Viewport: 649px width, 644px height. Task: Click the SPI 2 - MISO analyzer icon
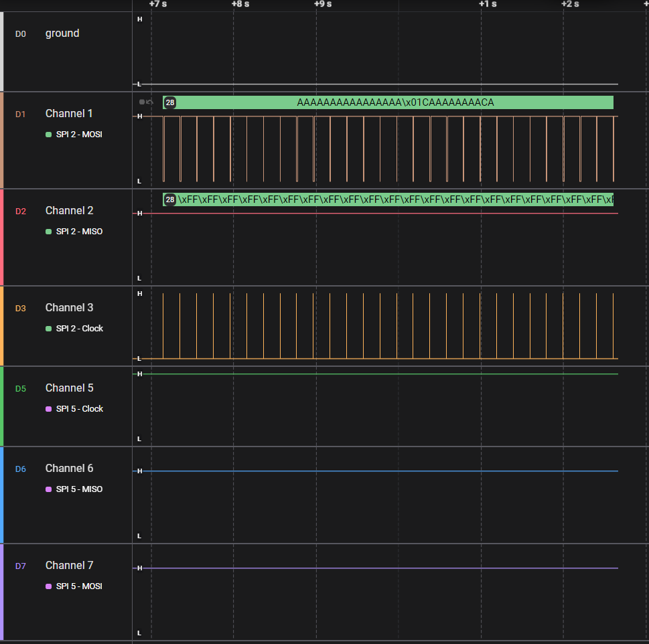click(49, 231)
